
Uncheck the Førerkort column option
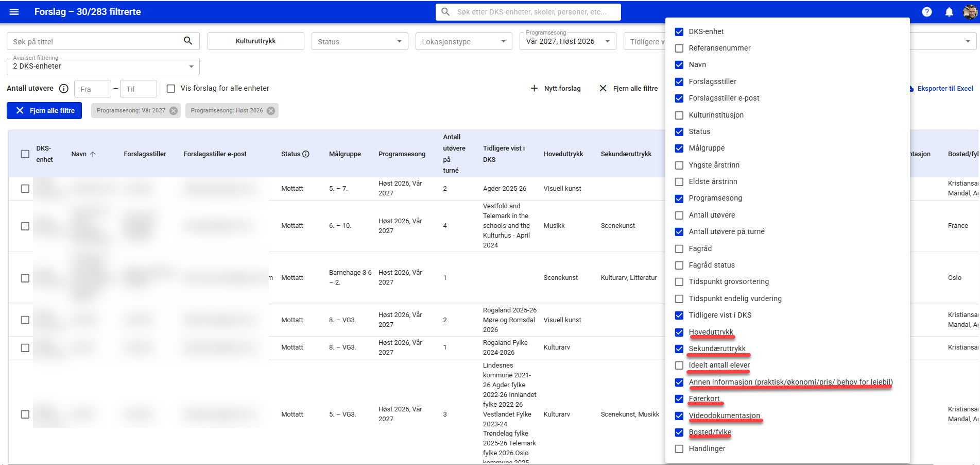point(679,398)
